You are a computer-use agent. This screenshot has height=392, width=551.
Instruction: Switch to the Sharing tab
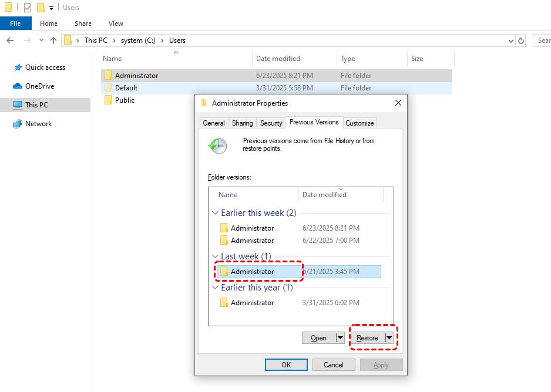tap(243, 123)
